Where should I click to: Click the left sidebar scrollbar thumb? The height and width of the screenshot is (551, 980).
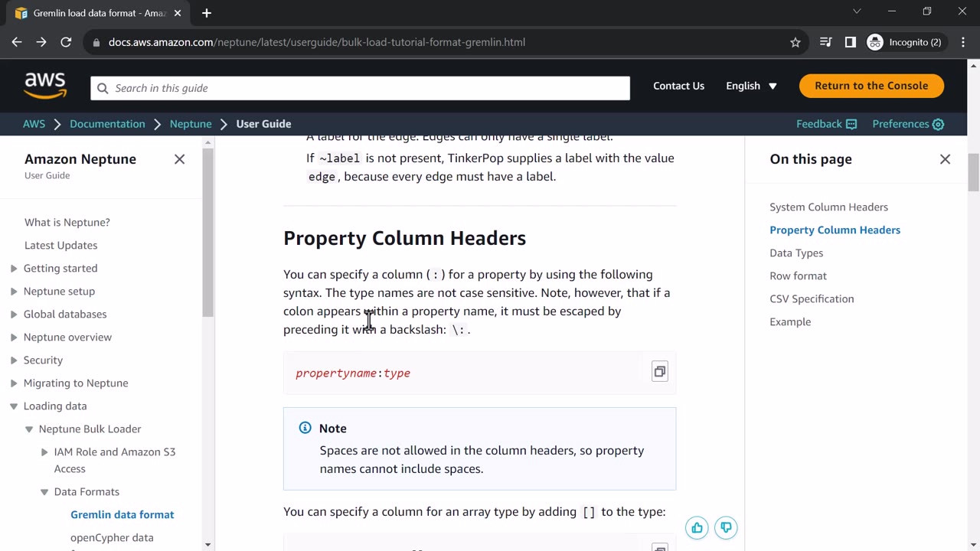coord(207,231)
